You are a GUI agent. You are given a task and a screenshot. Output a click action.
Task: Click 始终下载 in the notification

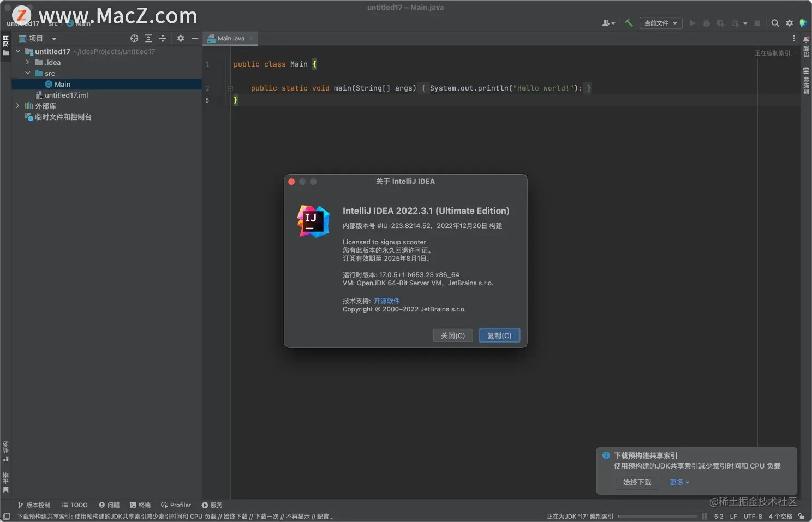coord(637,482)
